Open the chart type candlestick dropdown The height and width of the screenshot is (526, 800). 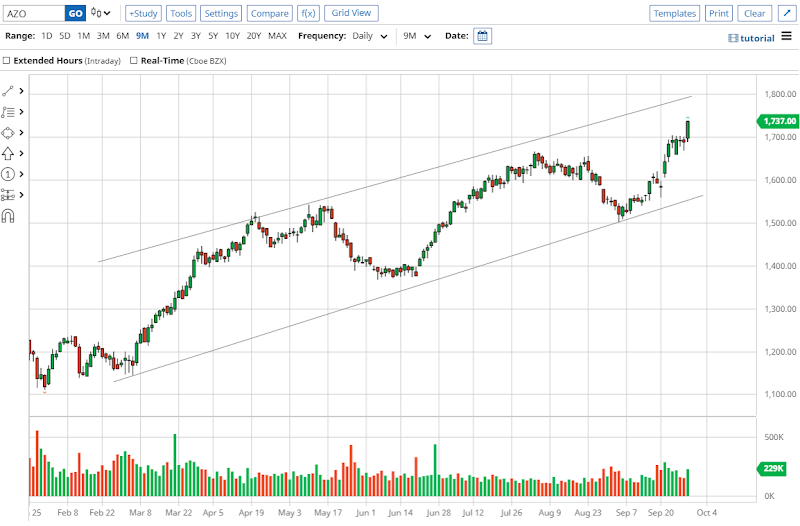100,13
